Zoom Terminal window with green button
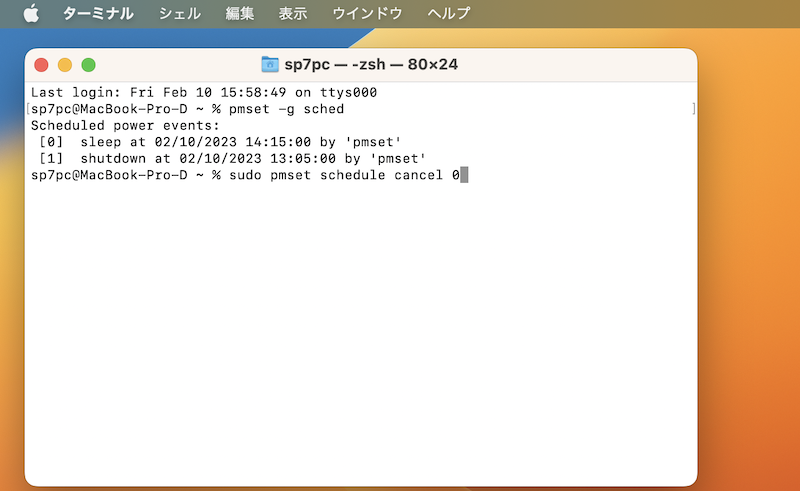Image resolution: width=800 pixels, height=491 pixels. [89, 65]
